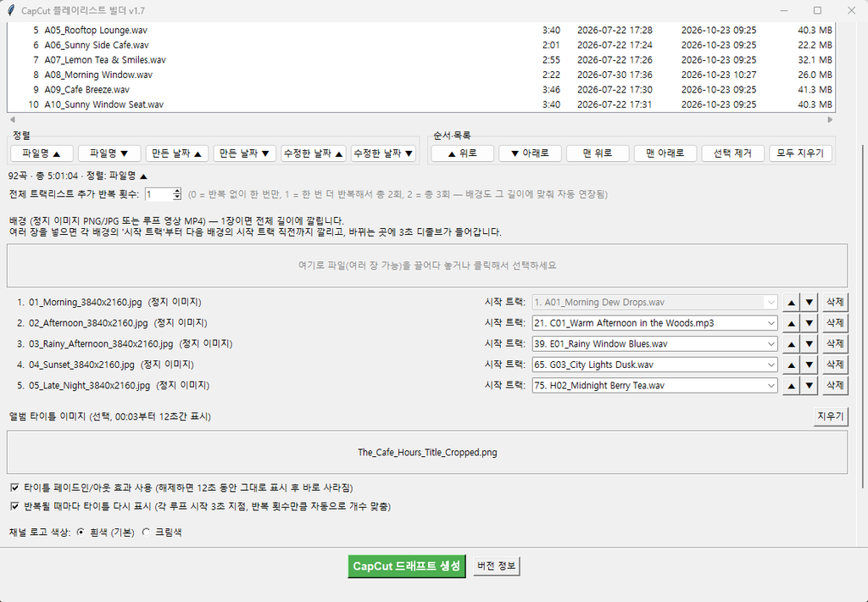868x602 pixels.
Task: Clear album title image with 지우기
Action: [x=831, y=416]
